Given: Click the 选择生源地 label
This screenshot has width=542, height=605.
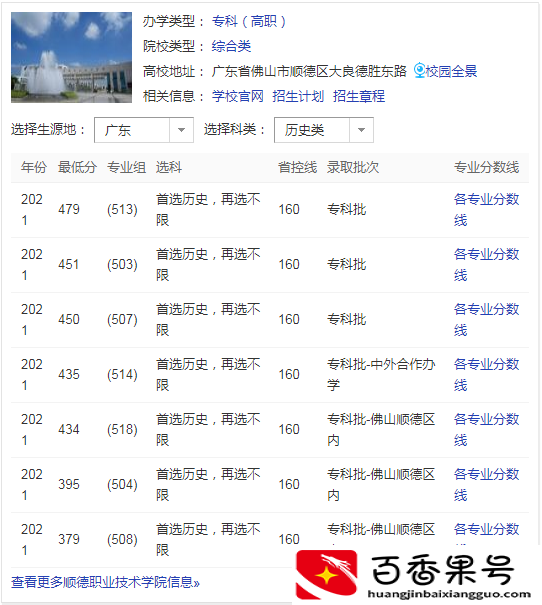Looking at the screenshot, I should point(48,129).
